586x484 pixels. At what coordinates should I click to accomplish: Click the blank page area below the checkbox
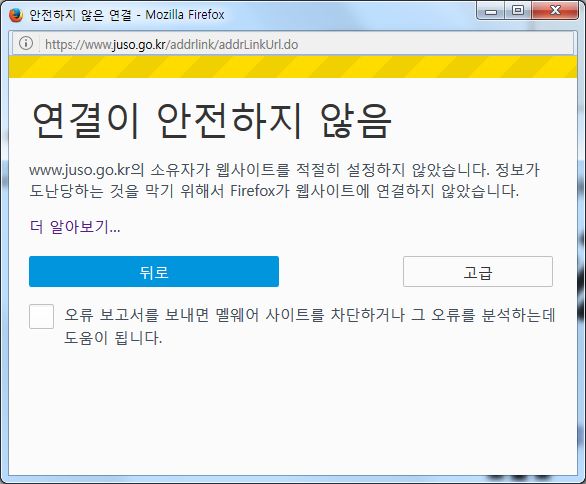[x=293, y=411]
